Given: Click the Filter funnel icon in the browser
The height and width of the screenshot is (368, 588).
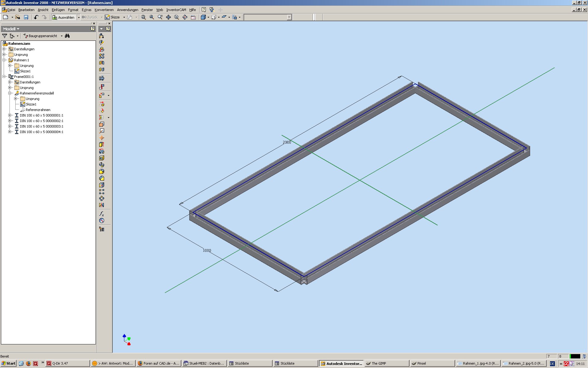Looking at the screenshot, I should tap(5, 36).
